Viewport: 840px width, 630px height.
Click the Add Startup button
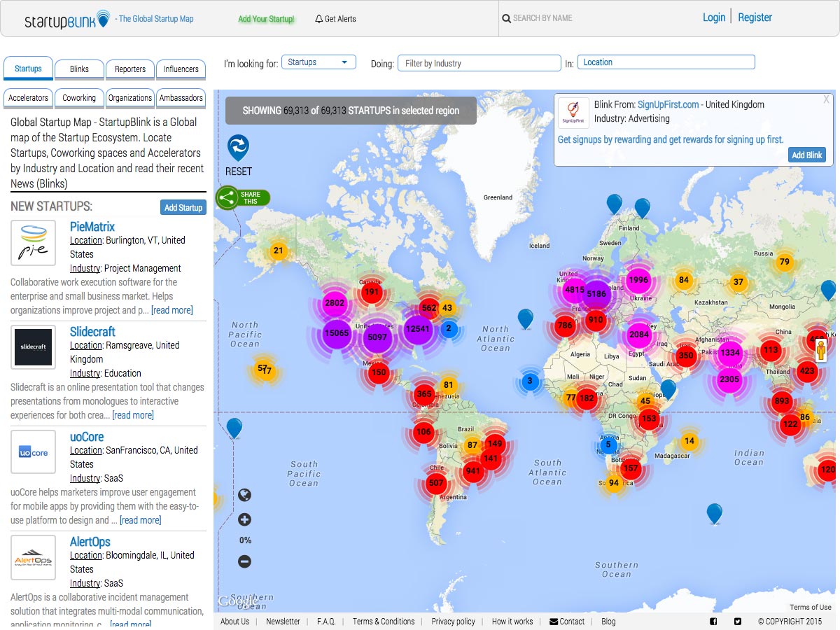(x=183, y=207)
